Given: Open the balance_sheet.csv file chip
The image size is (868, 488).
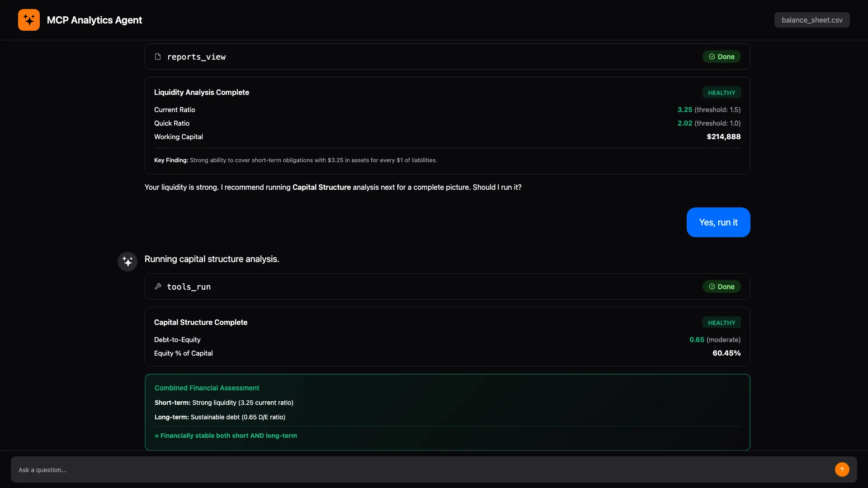Looking at the screenshot, I should [812, 20].
